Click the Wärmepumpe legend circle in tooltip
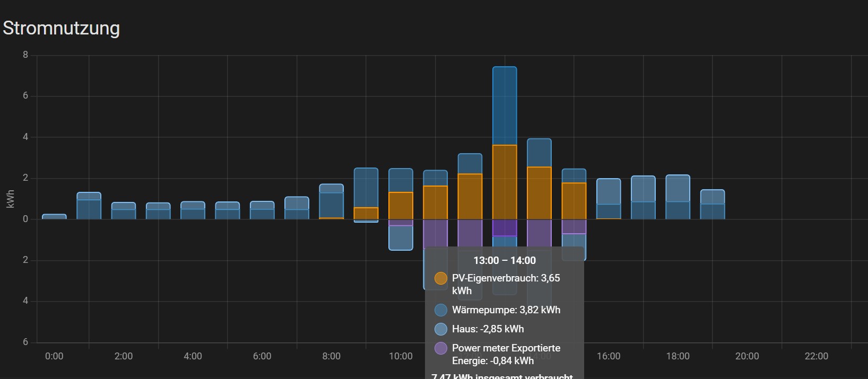 pos(440,310)
